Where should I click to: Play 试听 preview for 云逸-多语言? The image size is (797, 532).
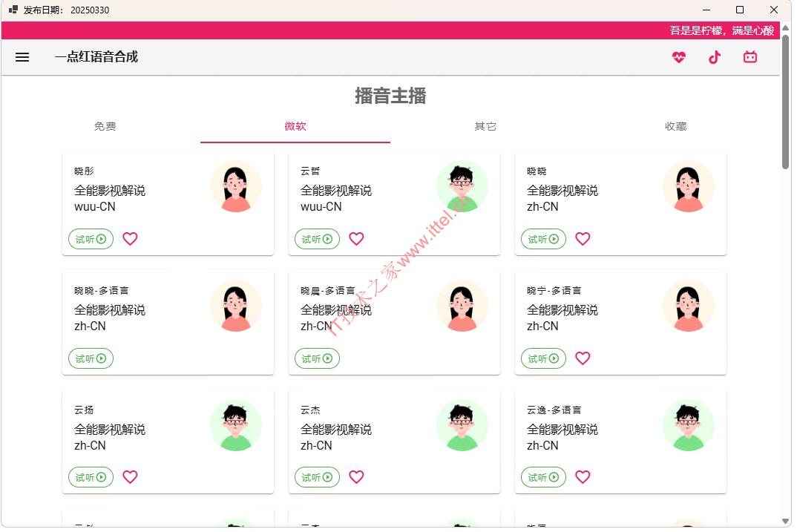point(543,477)
